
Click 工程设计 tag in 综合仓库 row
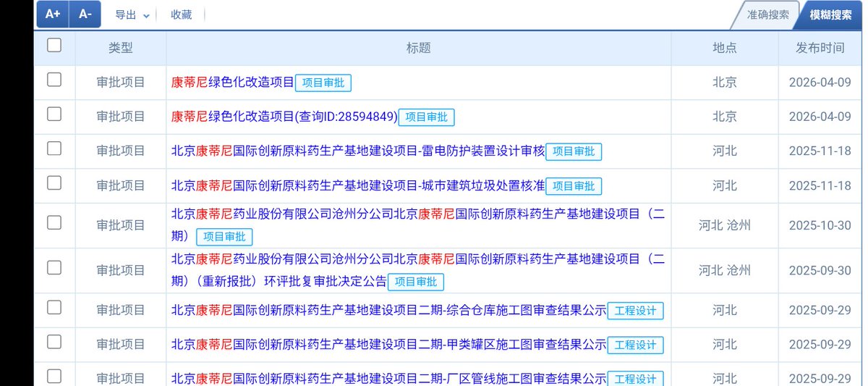click(x=635, y=310)
